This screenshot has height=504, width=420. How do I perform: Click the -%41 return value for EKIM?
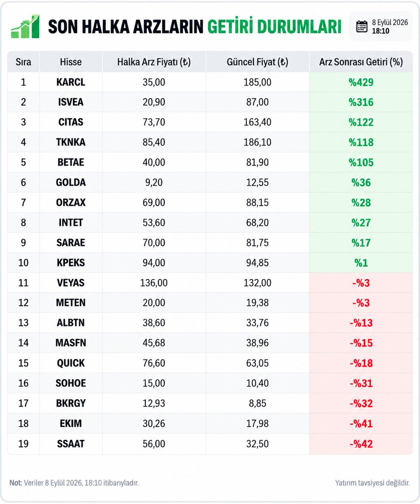point(361,424)
